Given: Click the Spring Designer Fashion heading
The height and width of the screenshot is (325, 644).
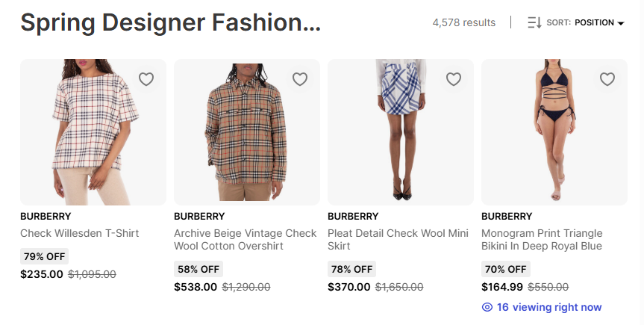Looking at the screenshot, I should 170,22.
